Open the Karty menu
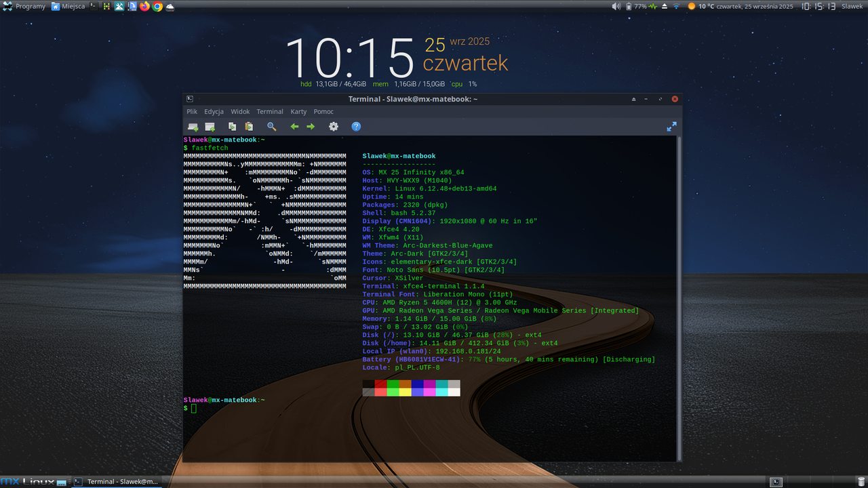868x488 pixels. [x=298, y=111]
